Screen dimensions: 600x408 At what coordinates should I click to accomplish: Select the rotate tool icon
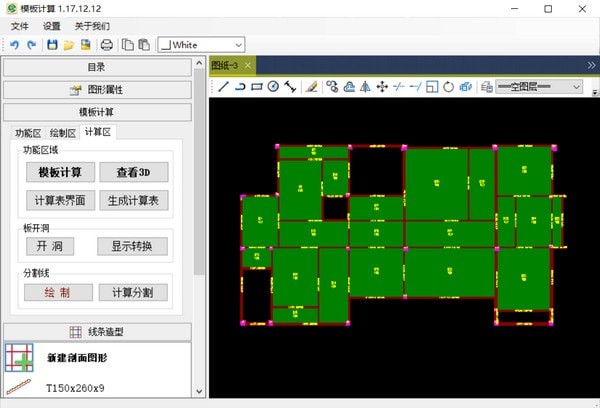[x=448, y=87]
